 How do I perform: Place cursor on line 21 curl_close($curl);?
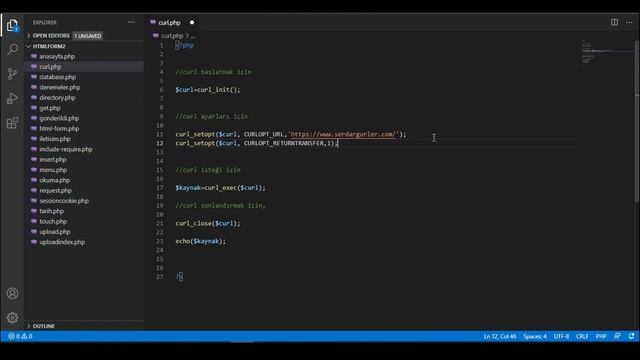point(208,223)
